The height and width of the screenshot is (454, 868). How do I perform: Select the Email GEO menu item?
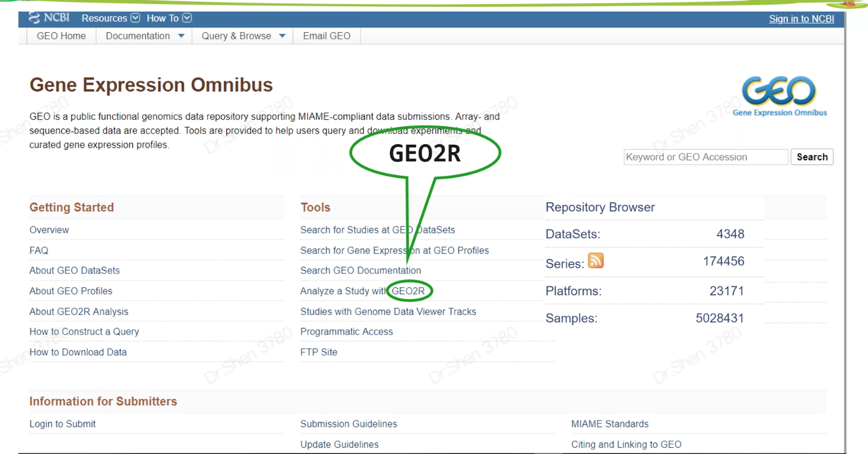click(326, 36)
